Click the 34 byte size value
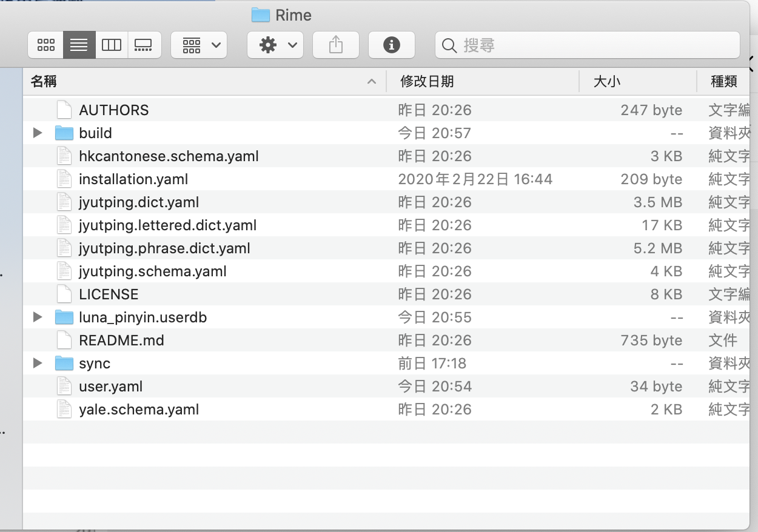 pos(656,387)
